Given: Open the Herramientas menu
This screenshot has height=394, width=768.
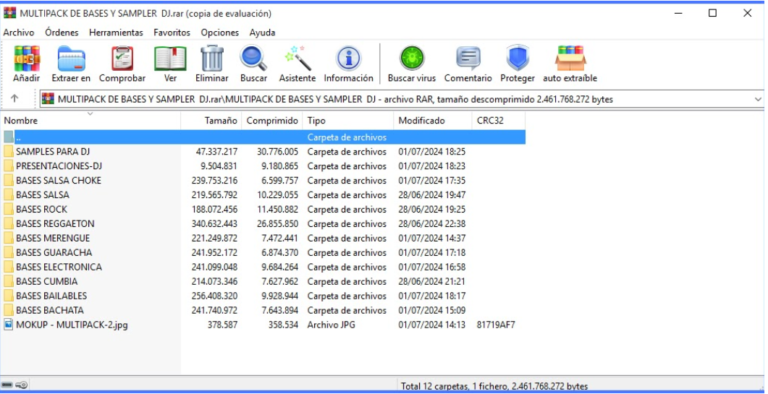Looking at the screenshot, I should pos(116,33).
